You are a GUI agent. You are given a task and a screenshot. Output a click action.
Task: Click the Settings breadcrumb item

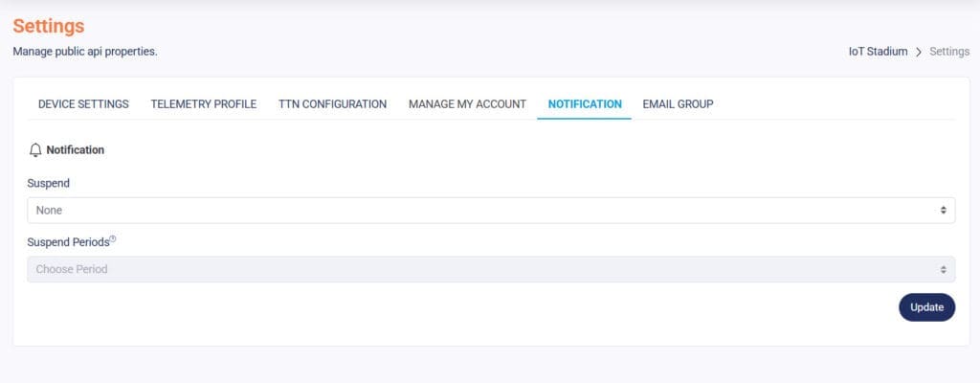tap(949, 52)
